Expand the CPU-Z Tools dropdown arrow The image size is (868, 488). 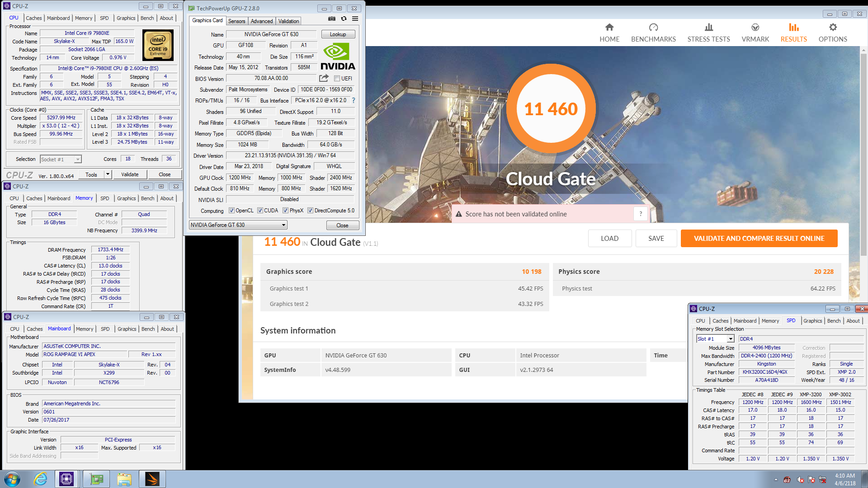(x=108, y=174)
